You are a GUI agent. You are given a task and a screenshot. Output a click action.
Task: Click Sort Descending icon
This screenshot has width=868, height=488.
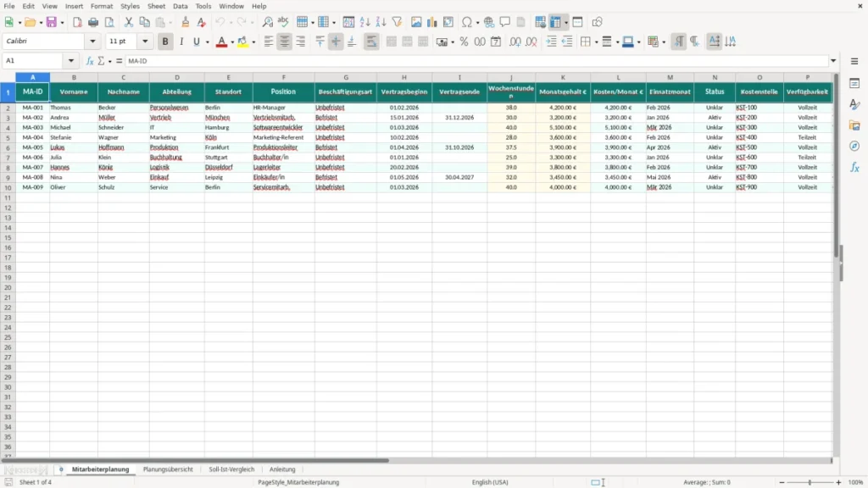[381, 22]
